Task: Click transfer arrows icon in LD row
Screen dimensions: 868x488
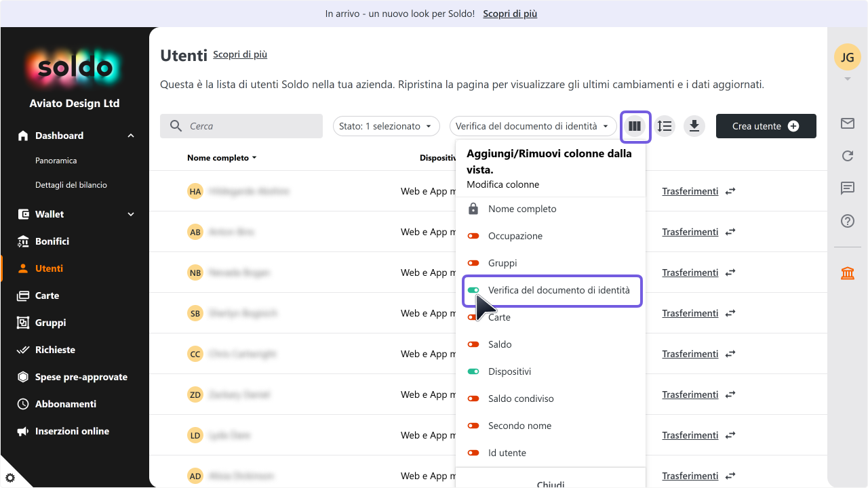Action: (730, 435)
